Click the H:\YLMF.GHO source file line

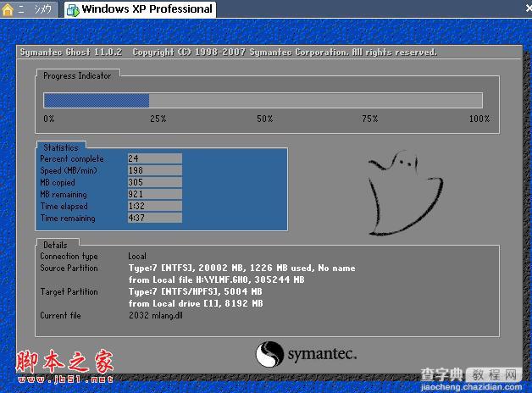(217, 280)
